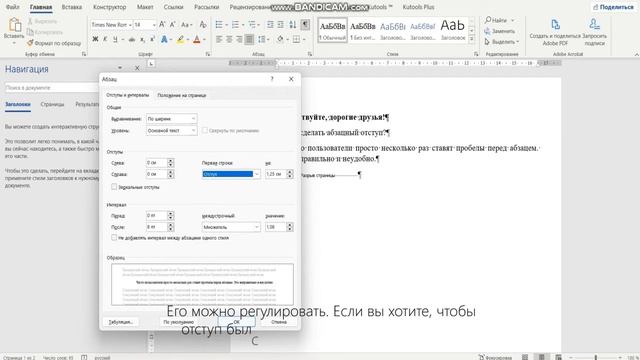Click the Вставить paste icon
The image size is (640, 360).
(x=14, y=25)
